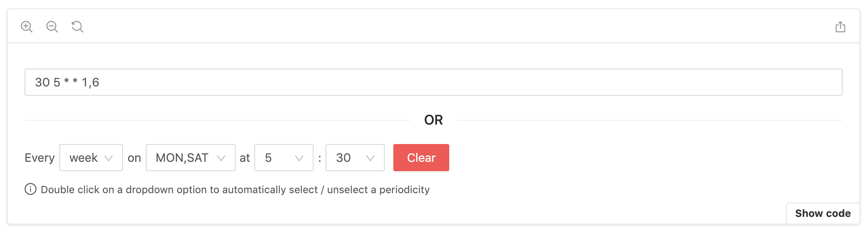Expand the chevron in the hours selector
Viewport: 868px width, 233px height.
pos(299,158)
